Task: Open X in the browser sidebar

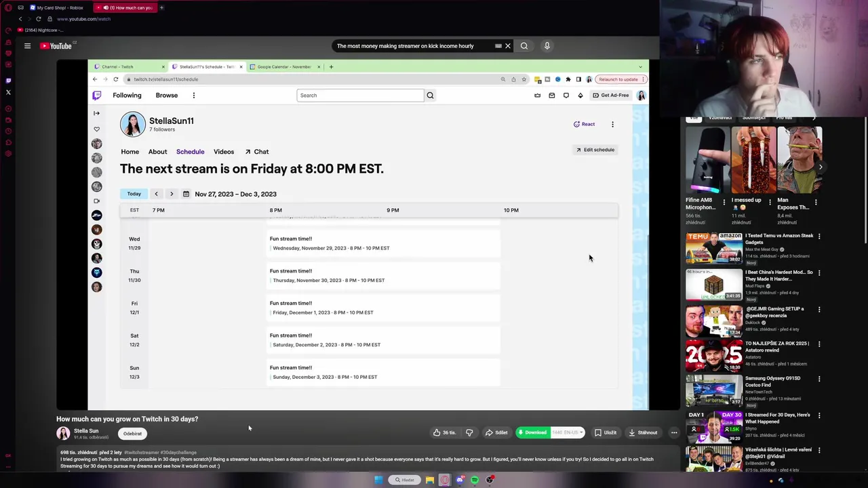Action: point(8,92)
